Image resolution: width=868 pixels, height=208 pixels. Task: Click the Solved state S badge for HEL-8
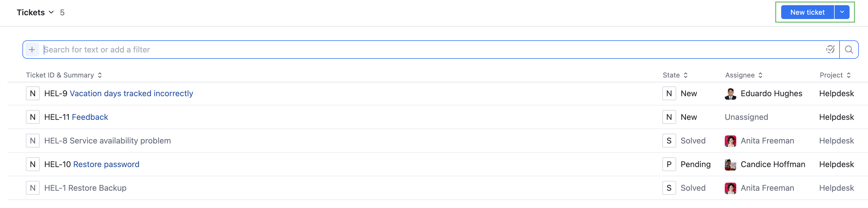tap(669, 141)
